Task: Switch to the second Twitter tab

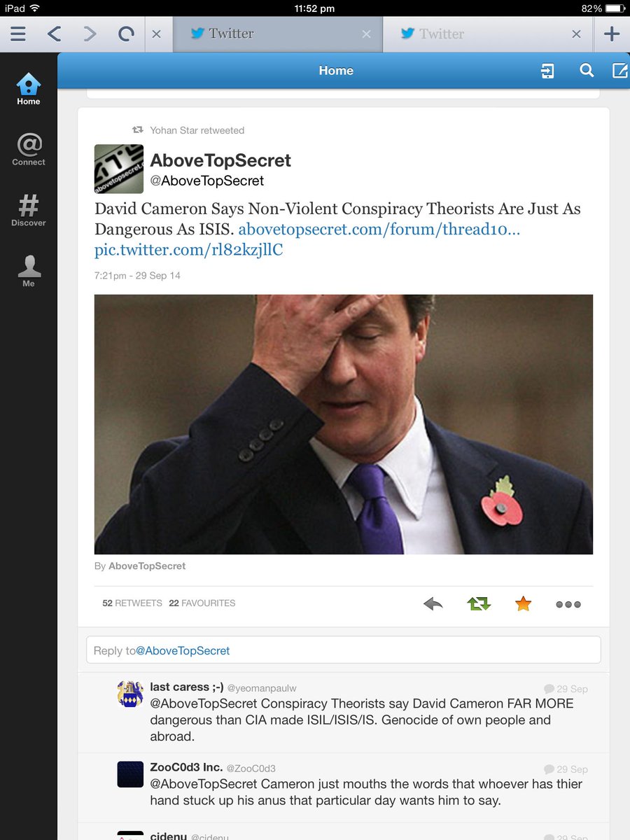Action: coord(488,34)
